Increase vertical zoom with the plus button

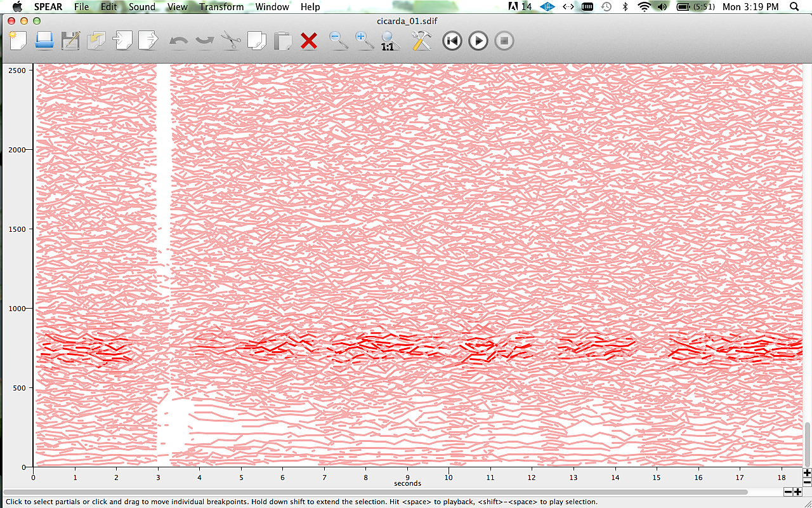(807, 472)
